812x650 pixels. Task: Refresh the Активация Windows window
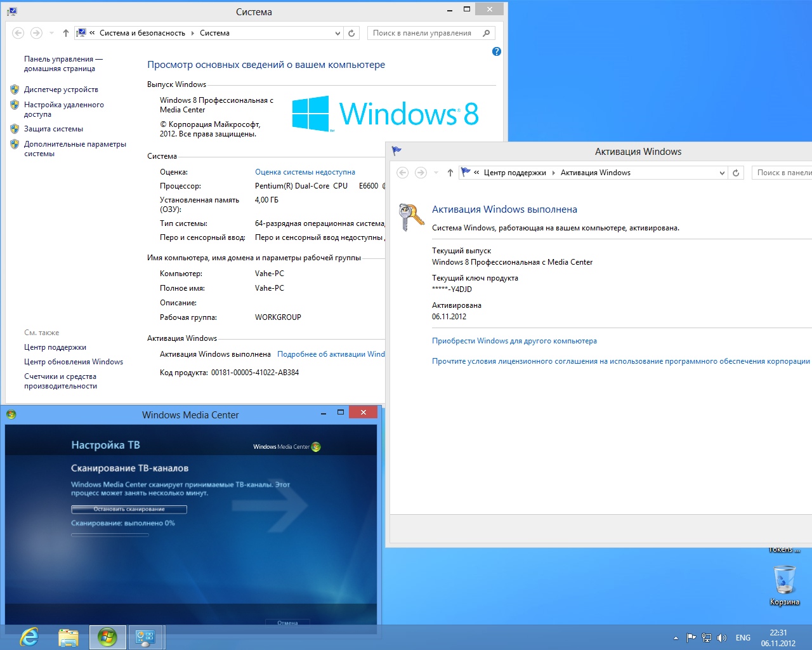point(736,173)
